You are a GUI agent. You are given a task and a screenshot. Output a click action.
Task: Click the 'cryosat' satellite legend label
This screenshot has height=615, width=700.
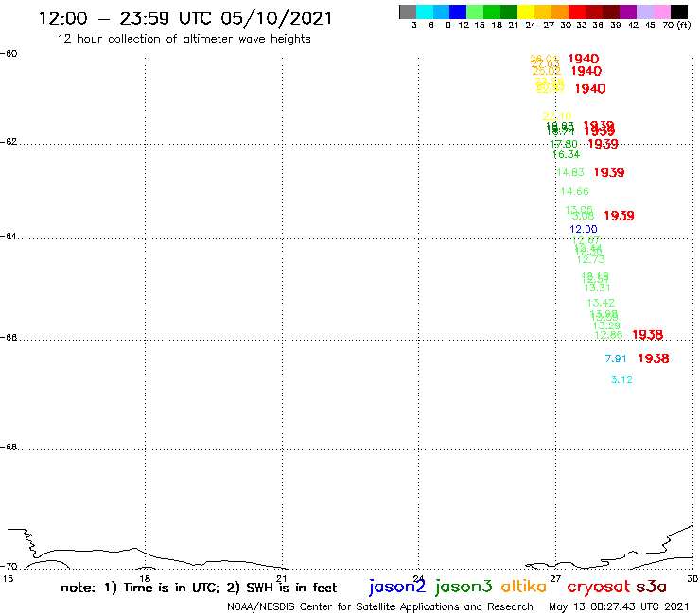click(598, 588)
